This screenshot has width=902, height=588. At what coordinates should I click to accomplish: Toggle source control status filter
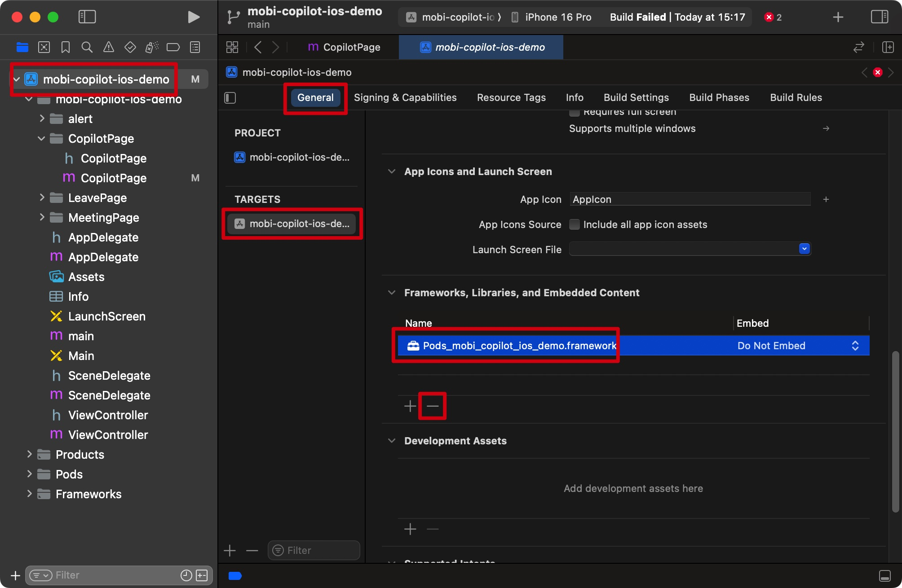click(x=202, y=575)
